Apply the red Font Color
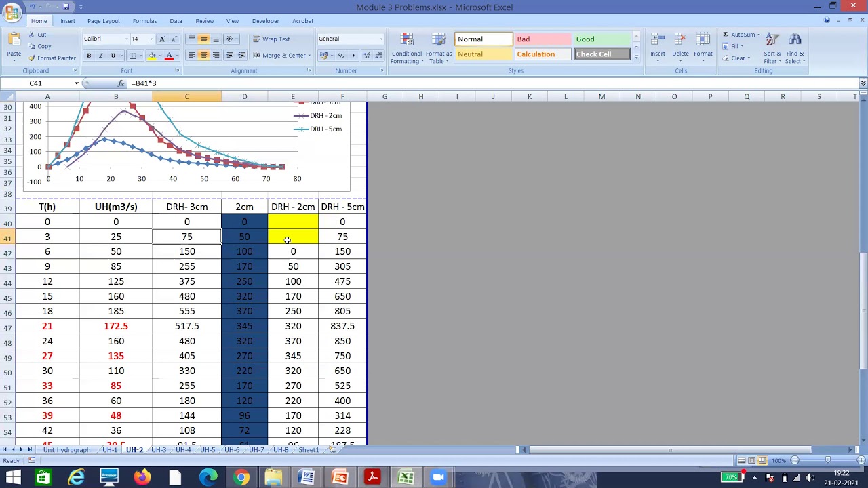Screen dimensions: 868x488 tap(169, 56)
